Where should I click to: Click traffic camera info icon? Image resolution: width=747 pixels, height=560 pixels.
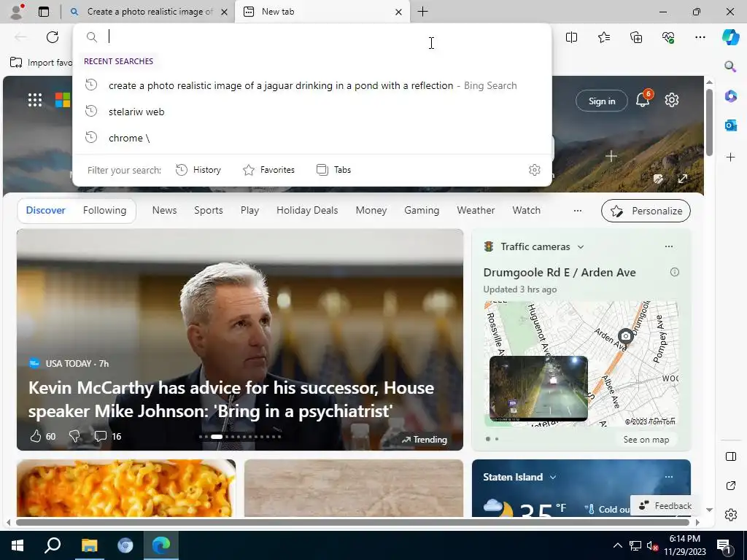pyautogui.click(x=675, y=272)
